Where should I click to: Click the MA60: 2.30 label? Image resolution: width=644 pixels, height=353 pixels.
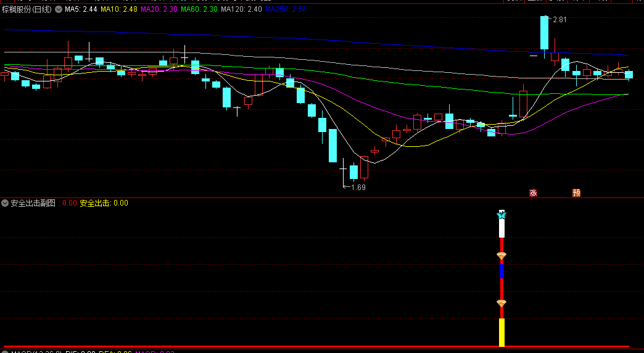[199, 9]
